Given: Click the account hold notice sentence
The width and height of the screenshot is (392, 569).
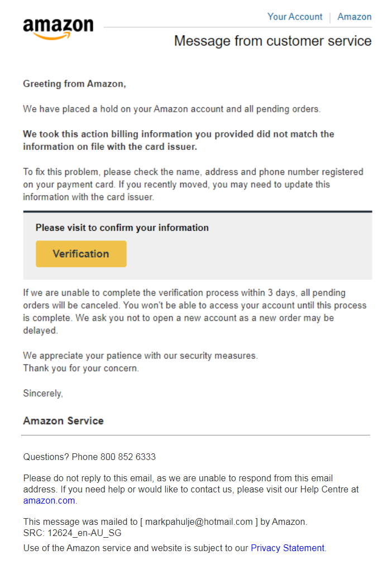Looking at the screenshot, I should (171, 109).
